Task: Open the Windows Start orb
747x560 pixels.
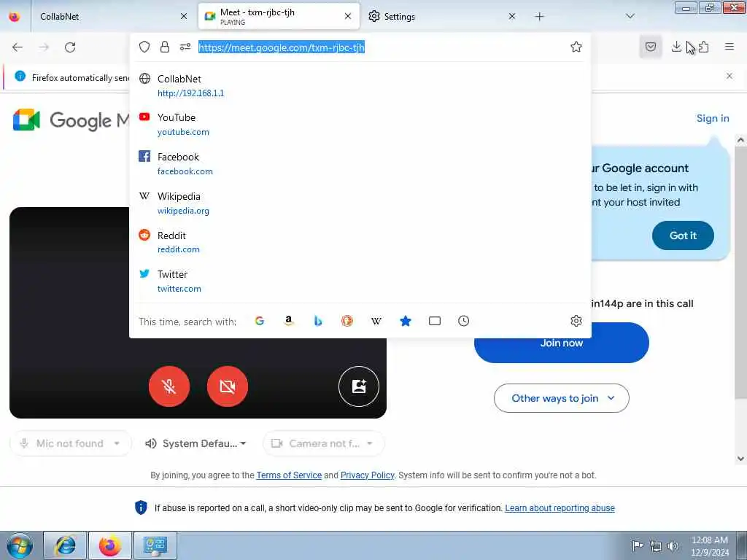Action: point(20,545)
